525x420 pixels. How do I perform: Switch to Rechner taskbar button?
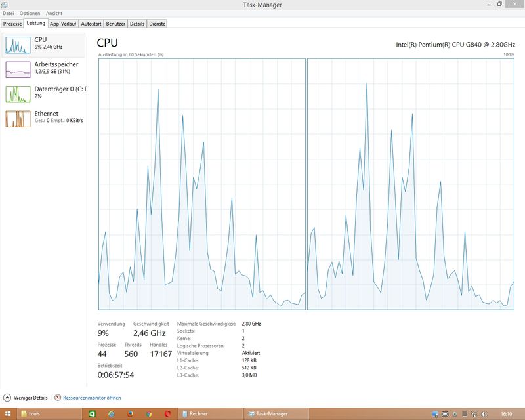point(210,414)
